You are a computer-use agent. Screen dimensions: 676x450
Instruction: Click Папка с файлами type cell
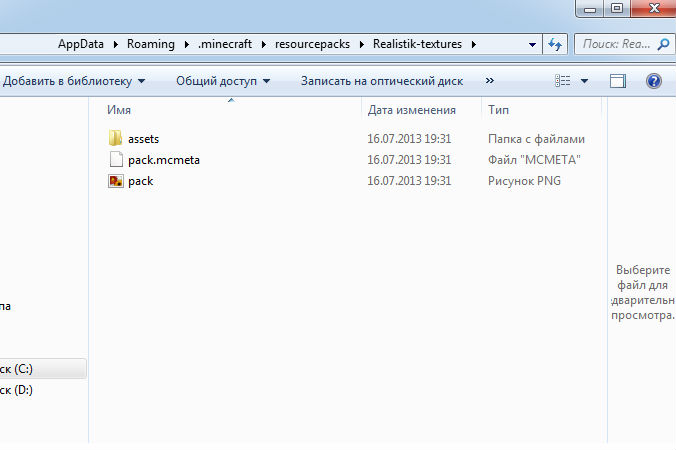[x=536, y=139]
